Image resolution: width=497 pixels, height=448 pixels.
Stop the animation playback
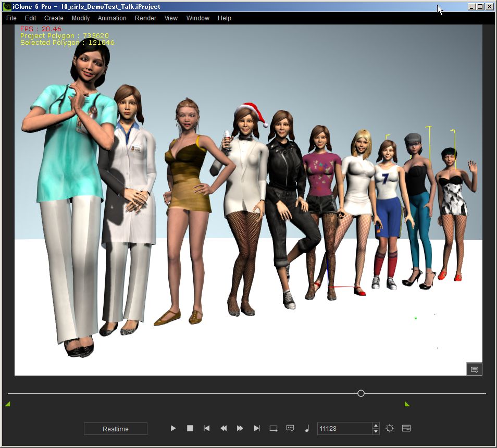pos(190,428)
